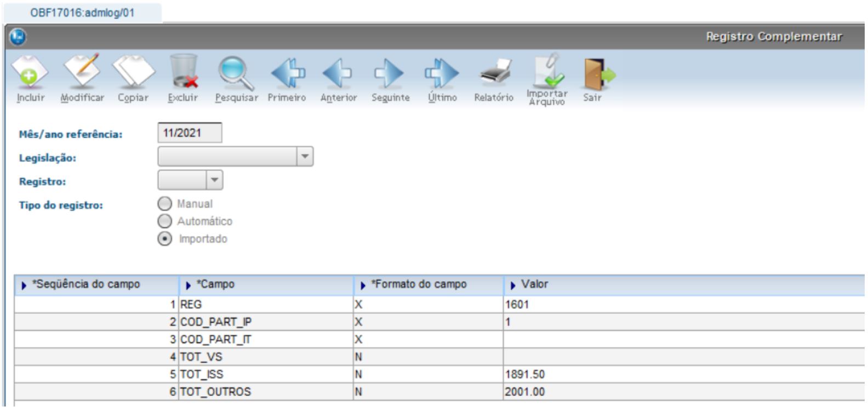The image size is (868, 407).
Task: Open the Registro dropdown
Action: pos(190,180)
